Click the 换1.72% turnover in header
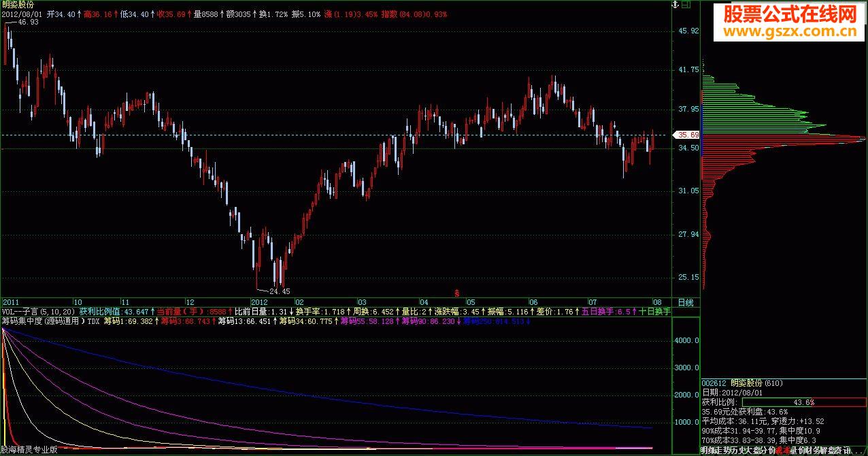 coord(273,14)
